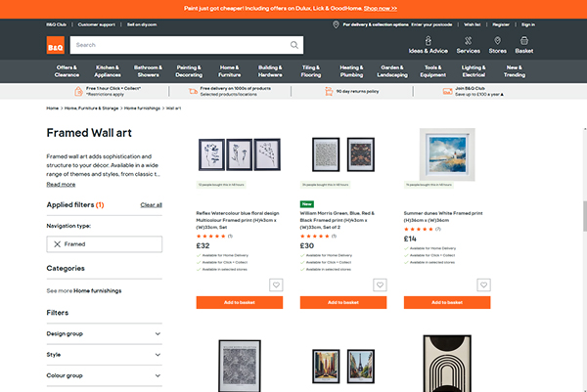Click the Clear all filters link
587x392 pixels.
(151, 205)
